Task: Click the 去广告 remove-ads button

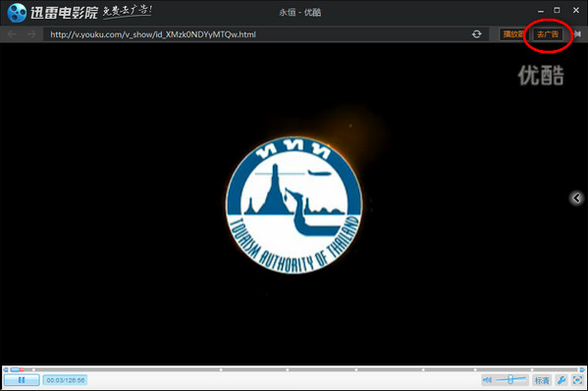Action: [x=548, y=34]
